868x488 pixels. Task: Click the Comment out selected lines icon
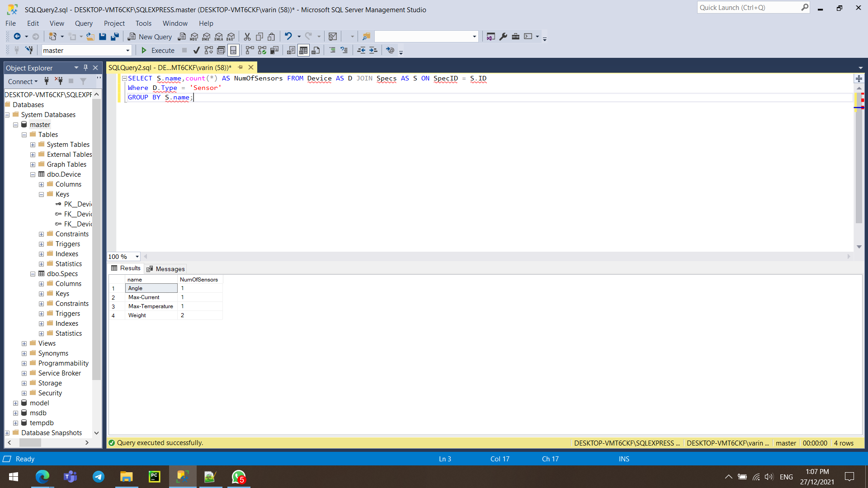[x=333, y=50]
